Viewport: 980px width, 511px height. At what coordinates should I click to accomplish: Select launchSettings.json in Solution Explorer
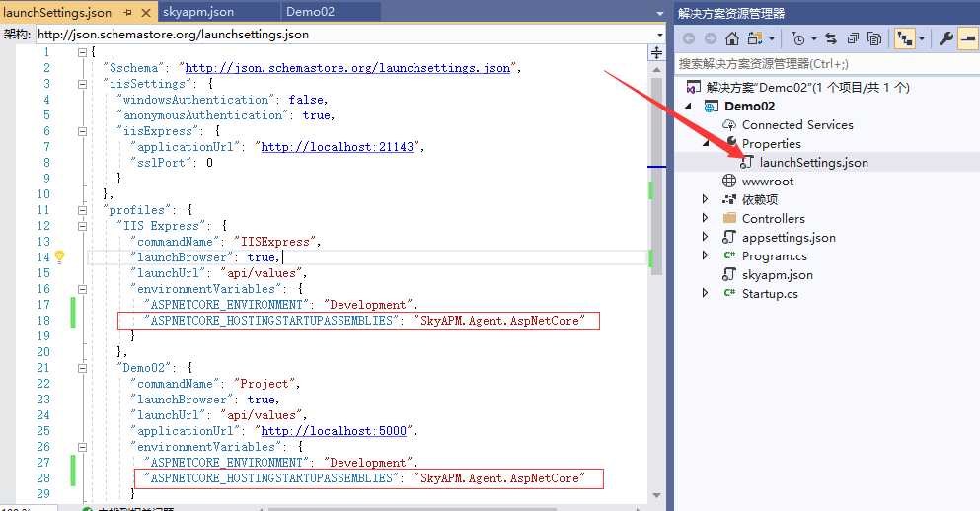814,163
